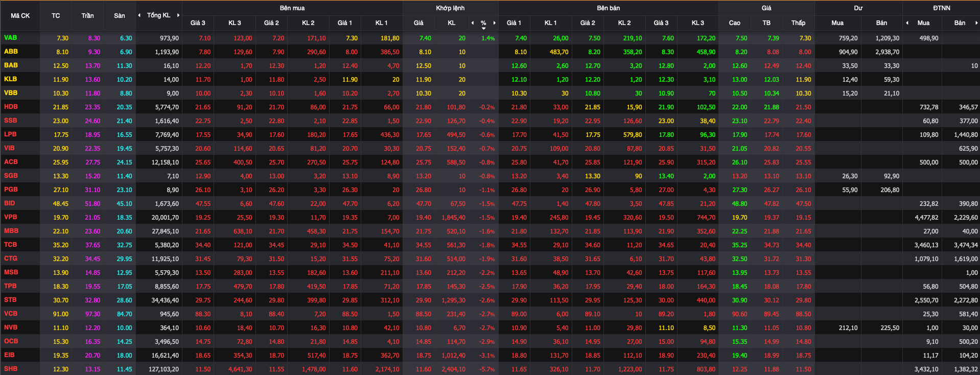
Task: Click VPB matched volume 1,845,40
Action: pyautogui.click(x=453, y=217)
